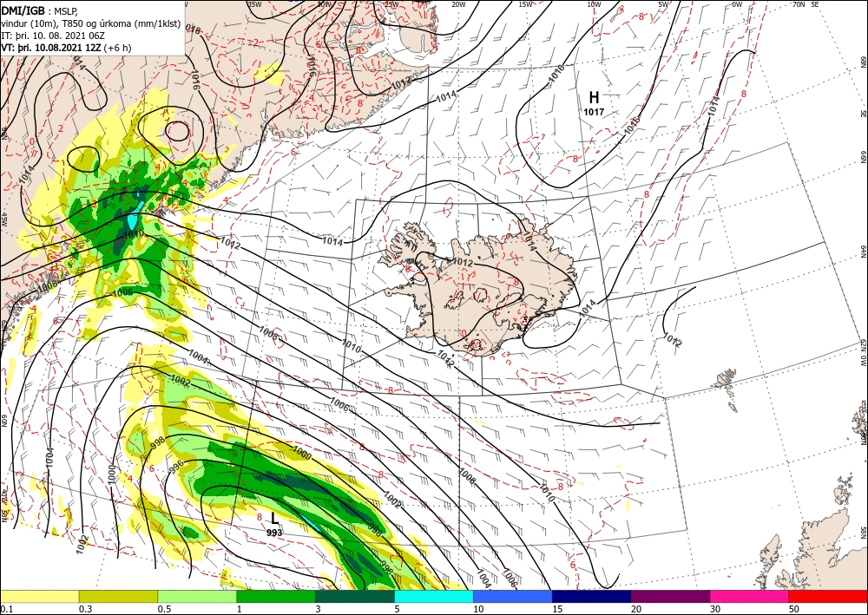Click the 993 pressure value under L
Viewport: 868px width, 615px height.
click(x=274, y=533)
